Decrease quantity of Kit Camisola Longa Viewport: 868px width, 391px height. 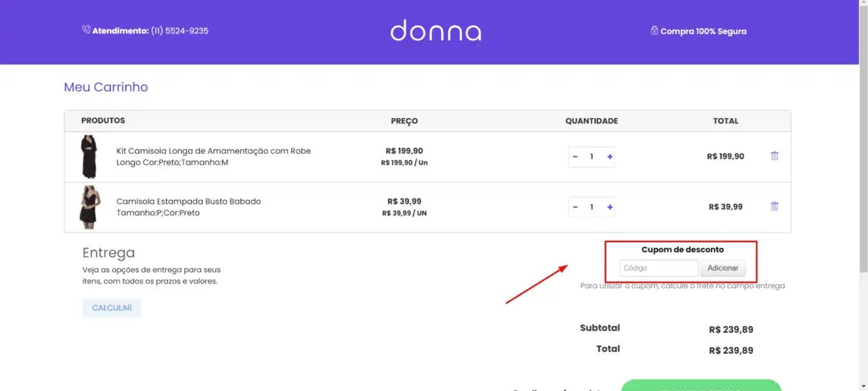pyautogui.click(x=575, y=157)
